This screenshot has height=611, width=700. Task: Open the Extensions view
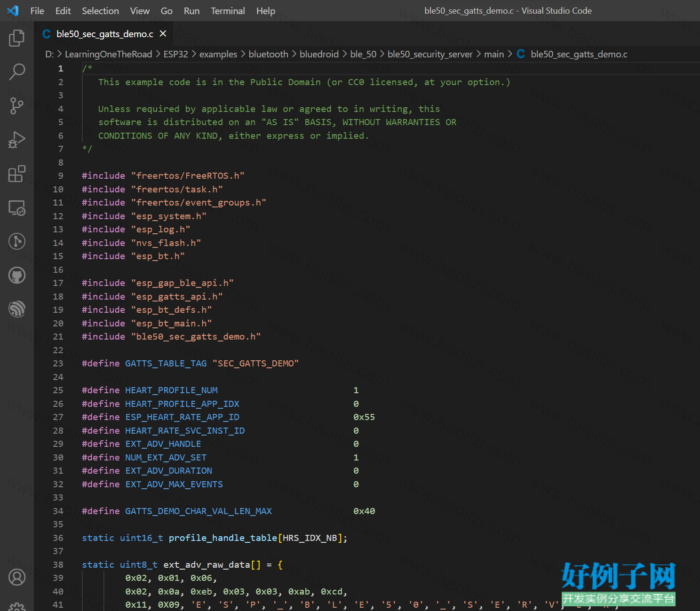[17, 174]
